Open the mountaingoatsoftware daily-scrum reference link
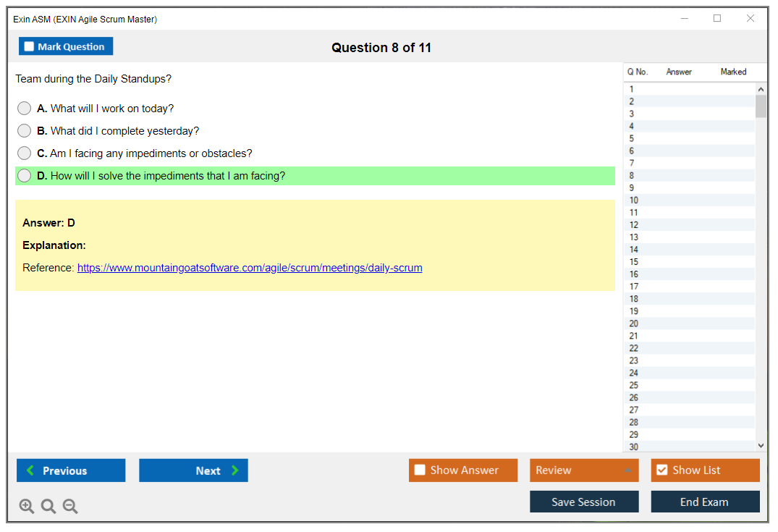The height and width of the screenshot is (532, 778). (250, 268)
